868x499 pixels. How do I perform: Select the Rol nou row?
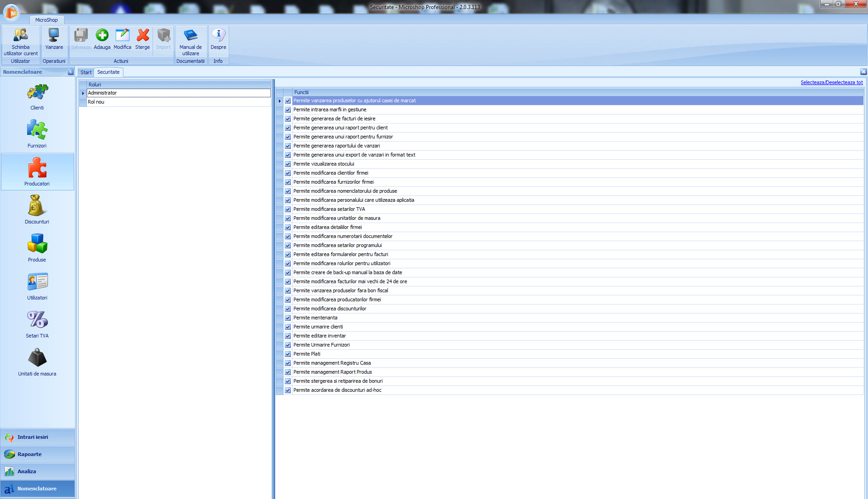click(x=179, y=102)
